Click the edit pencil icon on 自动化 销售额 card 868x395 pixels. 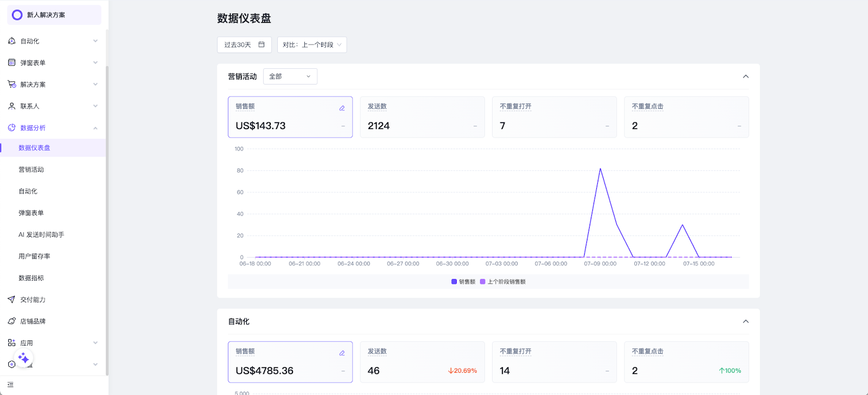[342, 353]
